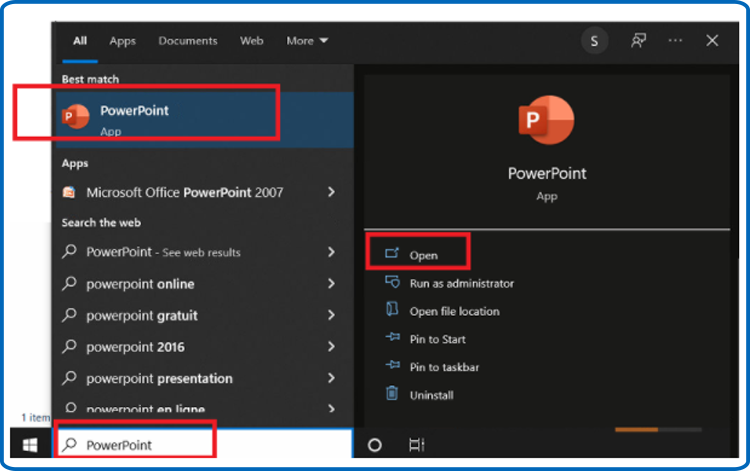Click the search box magnifier icon
The height and width of the screenshot is (471, 750).
pos(70,445)
